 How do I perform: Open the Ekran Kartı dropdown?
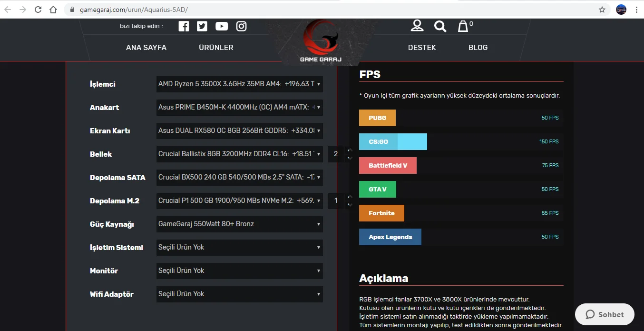pyautogui.click(x=240, y=130)
